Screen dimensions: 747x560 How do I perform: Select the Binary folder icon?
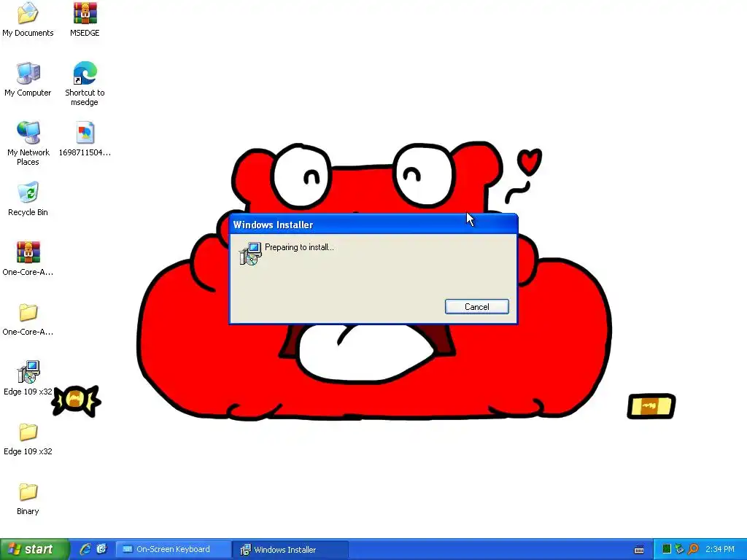[28, 491]
